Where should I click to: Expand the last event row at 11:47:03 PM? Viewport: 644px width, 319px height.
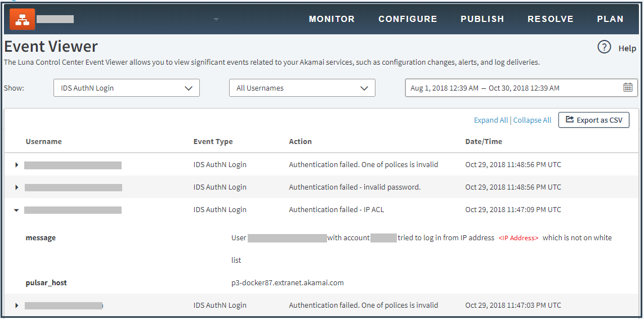[x=16, y=305]
